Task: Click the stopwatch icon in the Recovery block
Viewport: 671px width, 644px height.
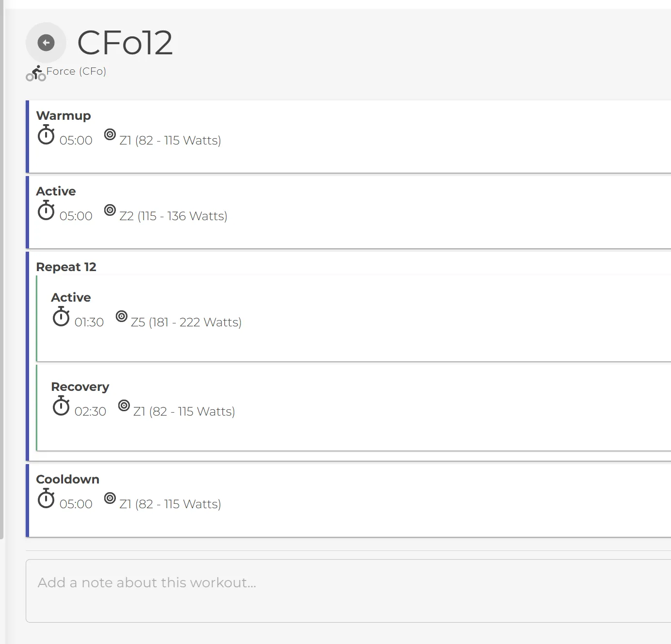Action: (x=61, y=407)
